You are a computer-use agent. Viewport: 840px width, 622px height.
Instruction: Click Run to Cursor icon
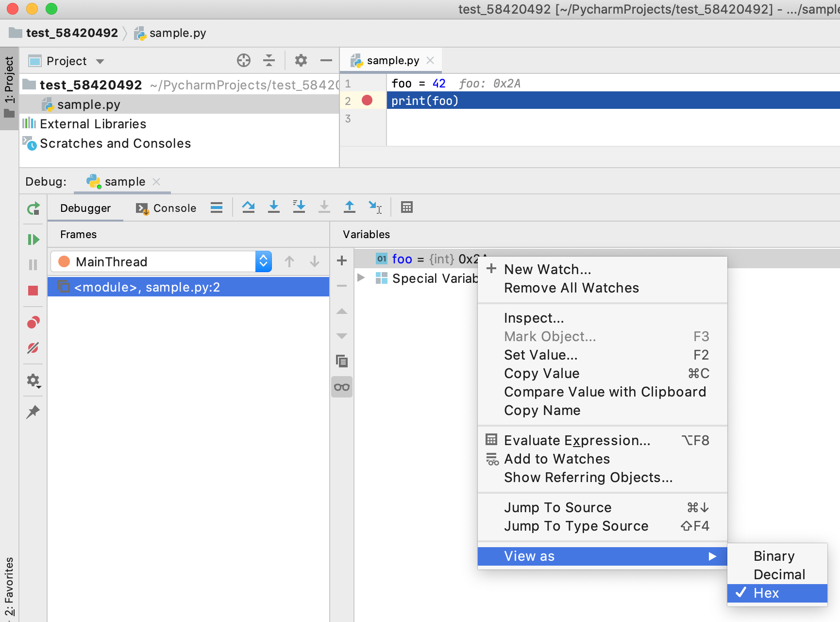pyautogui.click(x=375, y=207)
